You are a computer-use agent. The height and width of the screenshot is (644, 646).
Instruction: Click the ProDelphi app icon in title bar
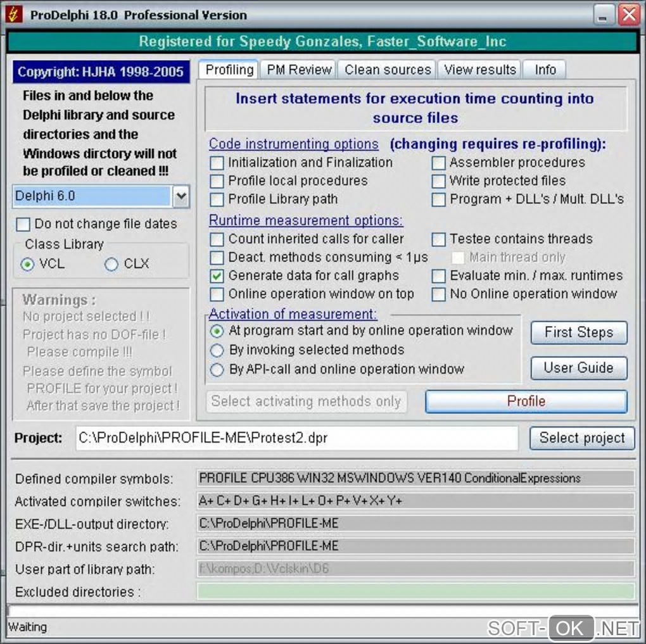tap(13, 15)
